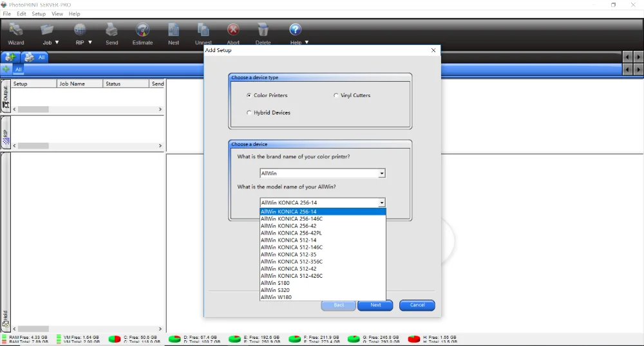Click the RIP globe toolbar icon
This screenshot has height=346, width=644.
(80, 30)
